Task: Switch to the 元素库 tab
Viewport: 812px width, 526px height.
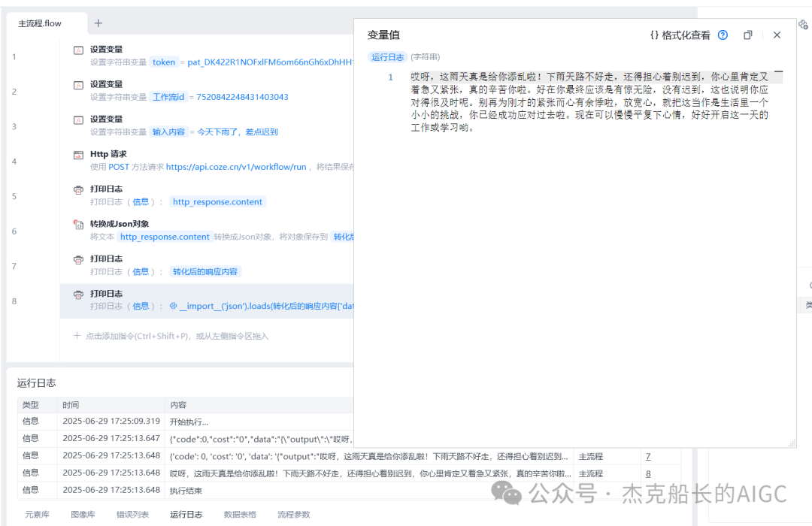Action: tap(38, 514)
